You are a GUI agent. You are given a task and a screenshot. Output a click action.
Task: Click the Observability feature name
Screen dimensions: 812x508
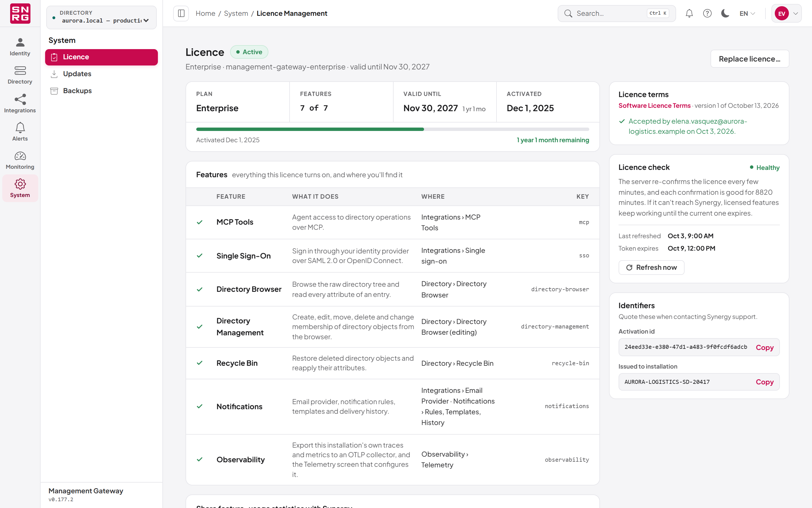(x=240, y=460)
